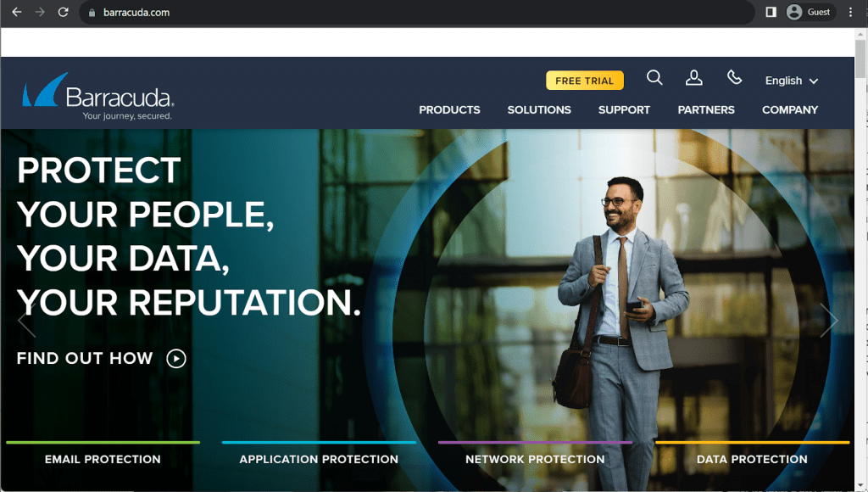Reload the page with the refresh icon
The image size is (868, 492).
(63, 12)
